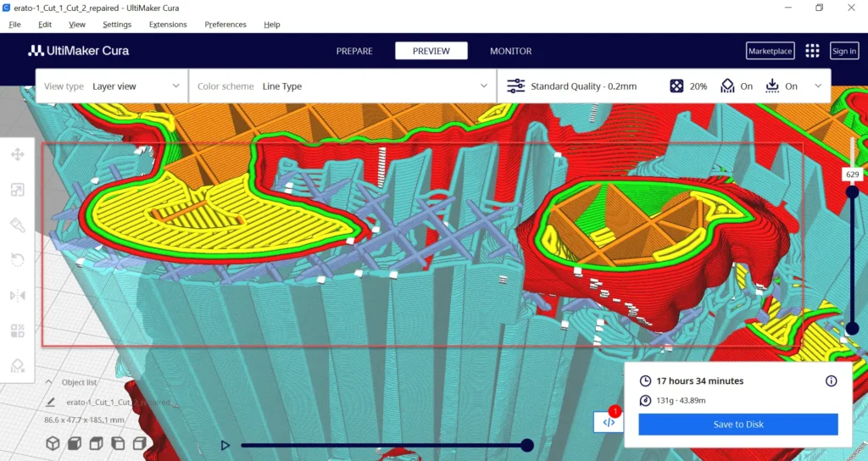This screenshot has height=461, width=868.
Task: Open the Color scheme dropdown
Action: 342,86
